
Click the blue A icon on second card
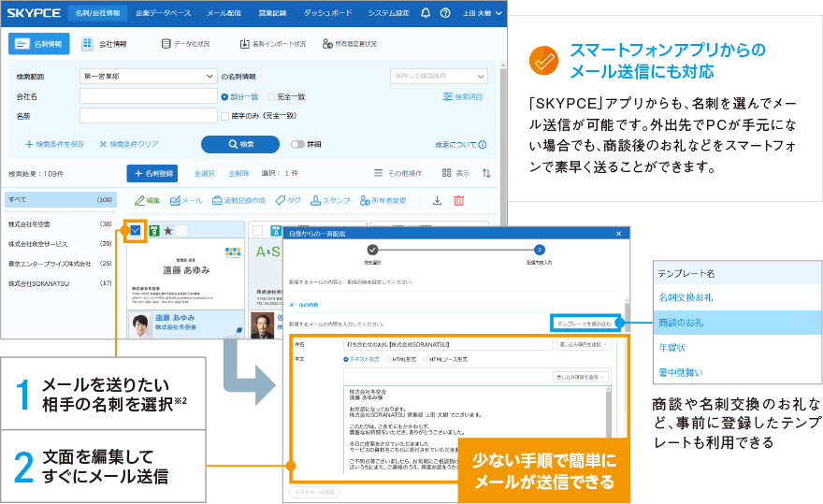tap(276, 230)
